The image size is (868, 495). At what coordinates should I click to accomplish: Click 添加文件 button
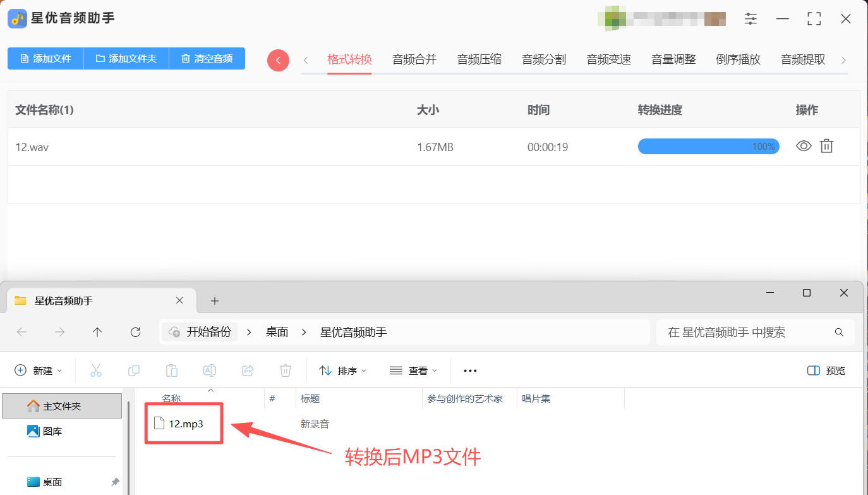45,59
